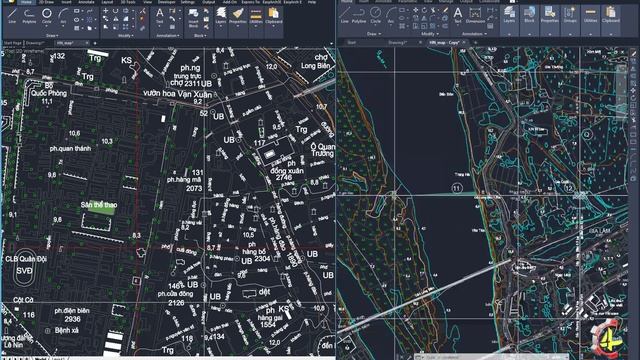Select the Circle tool in left window
640x360 pixels.
pos(47,16)
